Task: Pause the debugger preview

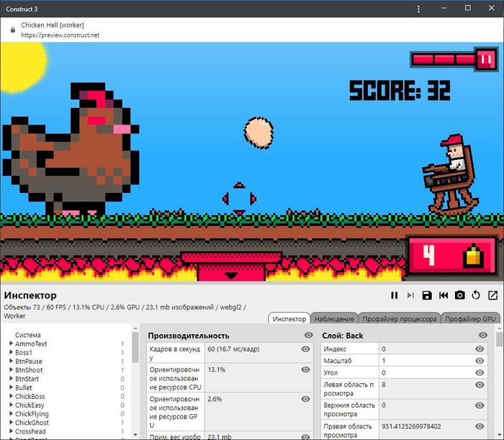Action: (394, 295)
